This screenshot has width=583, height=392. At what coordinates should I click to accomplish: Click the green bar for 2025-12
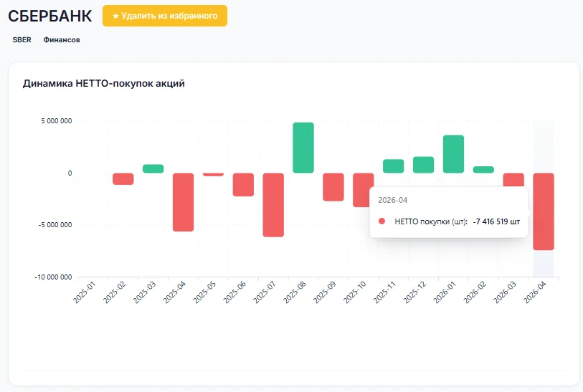tap(424, 165)
